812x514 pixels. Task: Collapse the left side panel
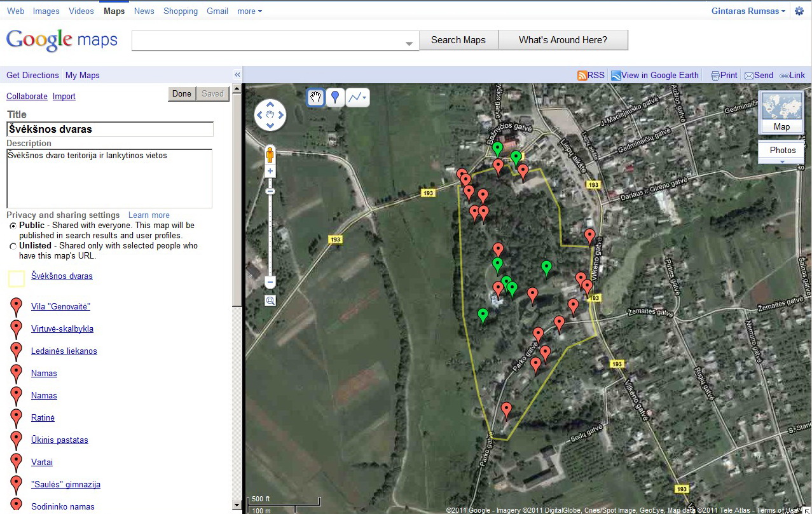click(x=237, y=75)
